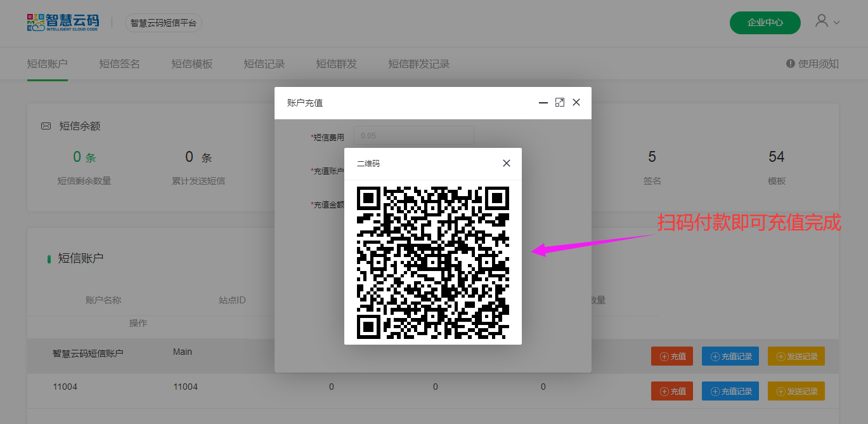Image resolution: width=868 pixels, height=424 pixels.
Task: Open 充值记录 for 智慧云码短信账户 row
Action: pyautogui.click(x=730, y=356)
